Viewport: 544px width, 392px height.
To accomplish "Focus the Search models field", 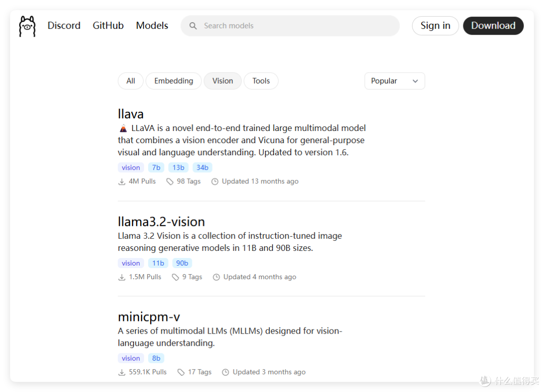I will tap(290, 26).
